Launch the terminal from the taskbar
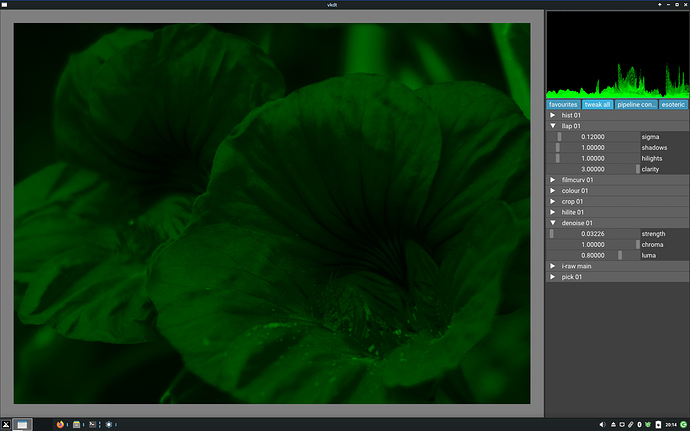690x431 pixels. [x=93, y=424]
